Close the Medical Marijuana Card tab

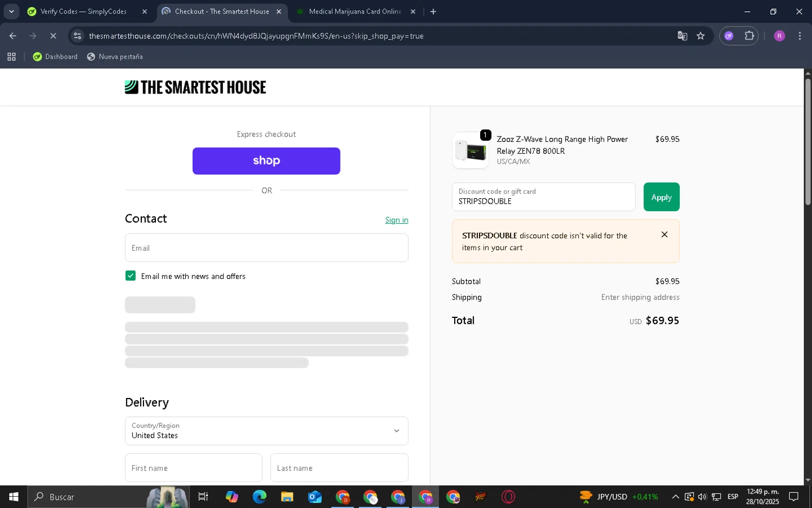point(413,11)
